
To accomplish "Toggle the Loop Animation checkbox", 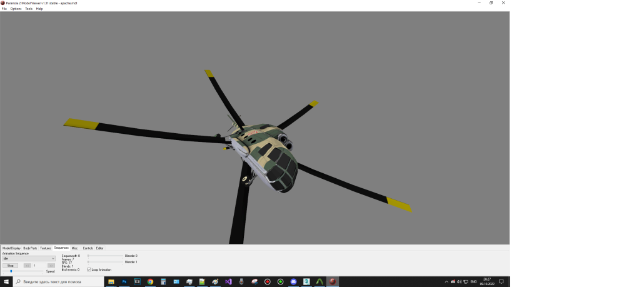I will (x=89, y=269).
